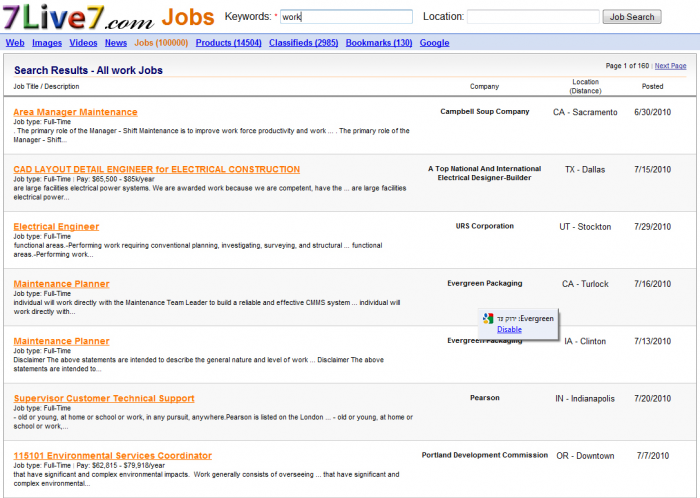The image size is (700, 498).
Task: Click the URS Corporation company name
Action: (485, 226)
